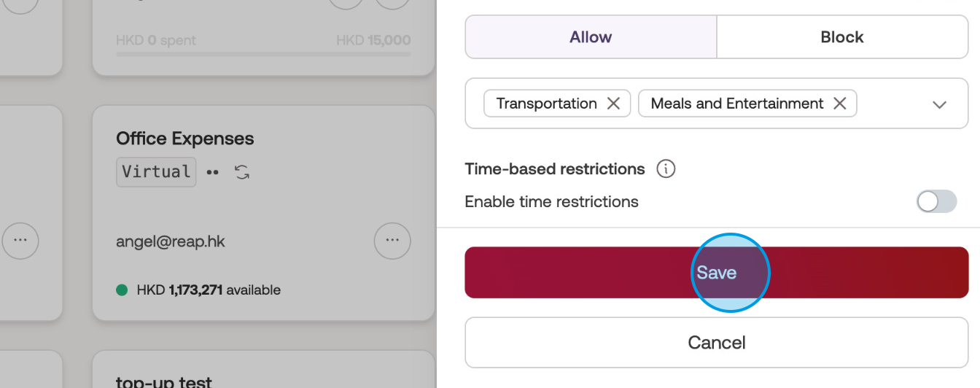This screenshot has width=980, height=388.
Task: Open the top-up test card
Action: click(x=164, y=381)
